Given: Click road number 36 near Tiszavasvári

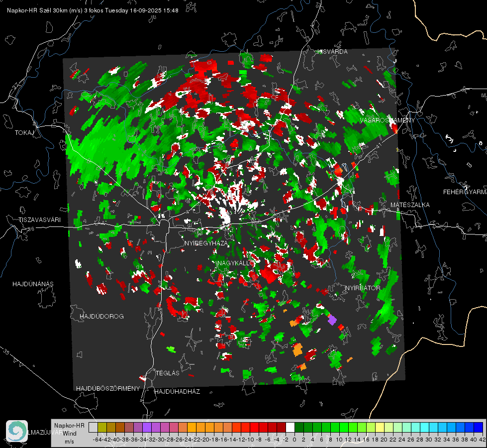Looking at the screenshot, I should 31,229.
